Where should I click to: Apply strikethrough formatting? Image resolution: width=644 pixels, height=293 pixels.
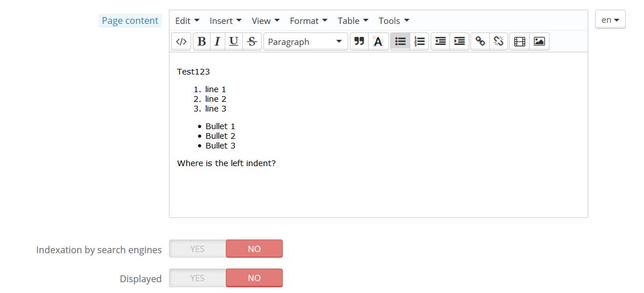point(252,42)
